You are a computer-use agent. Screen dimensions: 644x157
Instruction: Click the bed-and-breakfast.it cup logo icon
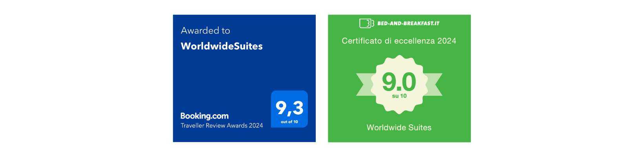(366, 24)
